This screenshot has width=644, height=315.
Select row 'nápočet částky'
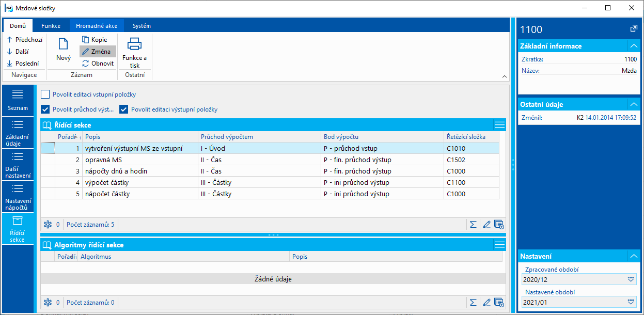point(270,194)
